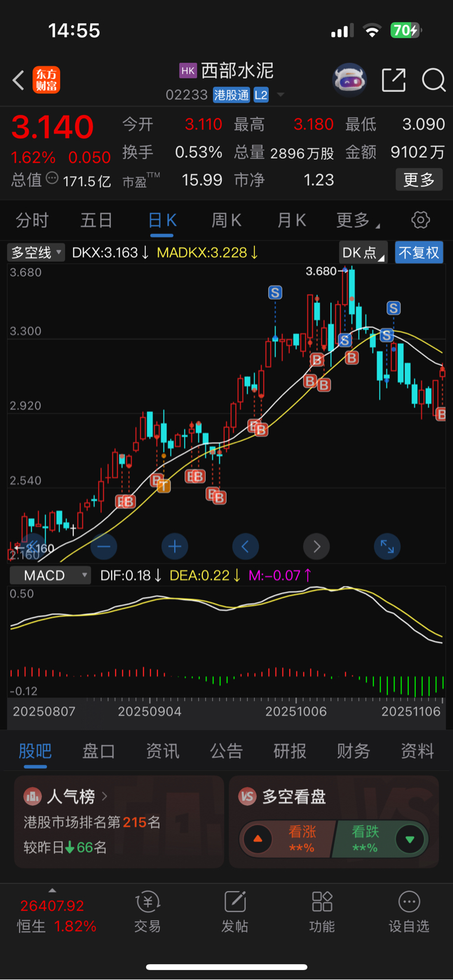
Task: Tap 更多 quote details button
Action: [x=419, y=180]
